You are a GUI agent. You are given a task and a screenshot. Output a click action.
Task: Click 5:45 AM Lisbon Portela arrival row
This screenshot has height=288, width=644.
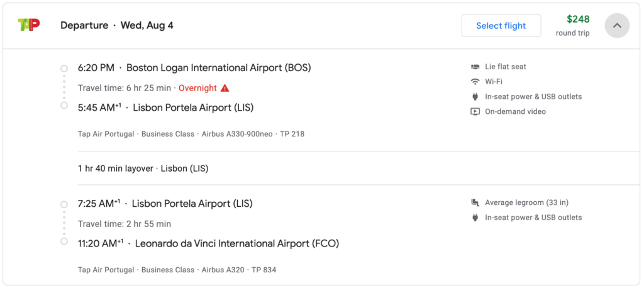(x=165, y=108)
